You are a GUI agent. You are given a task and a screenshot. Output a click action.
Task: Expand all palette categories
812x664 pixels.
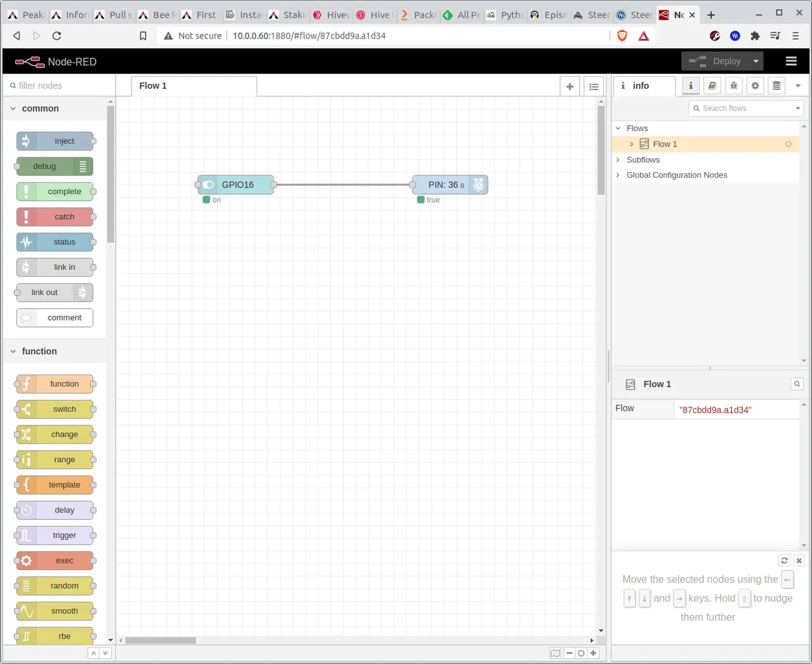[x=105, y=653]
